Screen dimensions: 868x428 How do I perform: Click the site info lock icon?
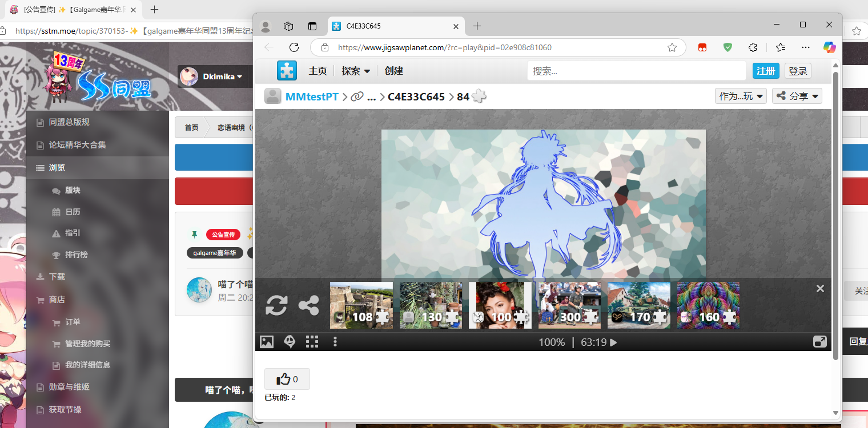coord(325,47)
